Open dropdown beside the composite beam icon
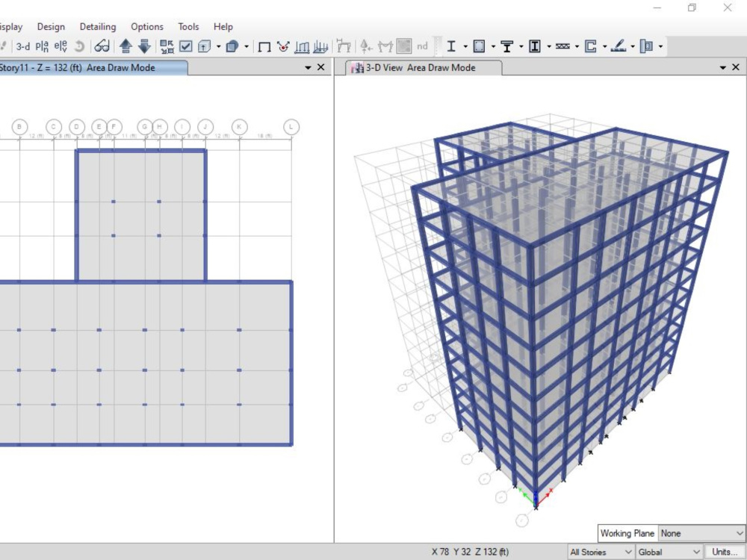 tap(521, 46)
